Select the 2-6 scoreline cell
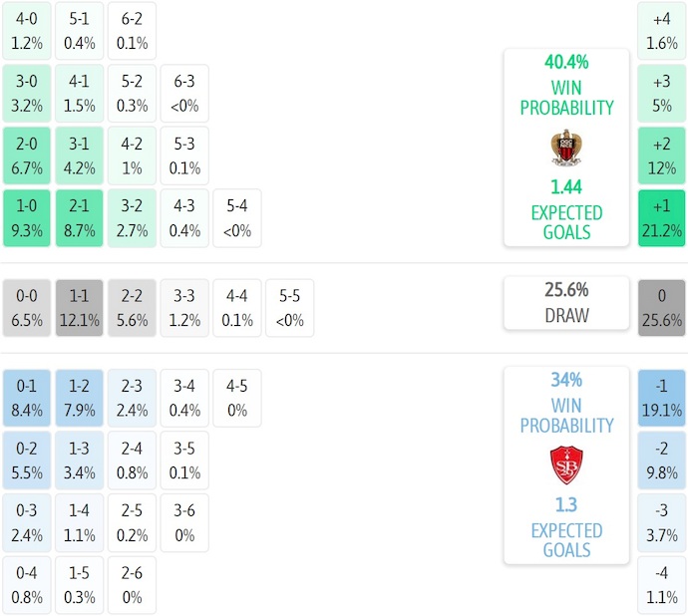This screenshot has height=616, width=688. tap(132, 585)
